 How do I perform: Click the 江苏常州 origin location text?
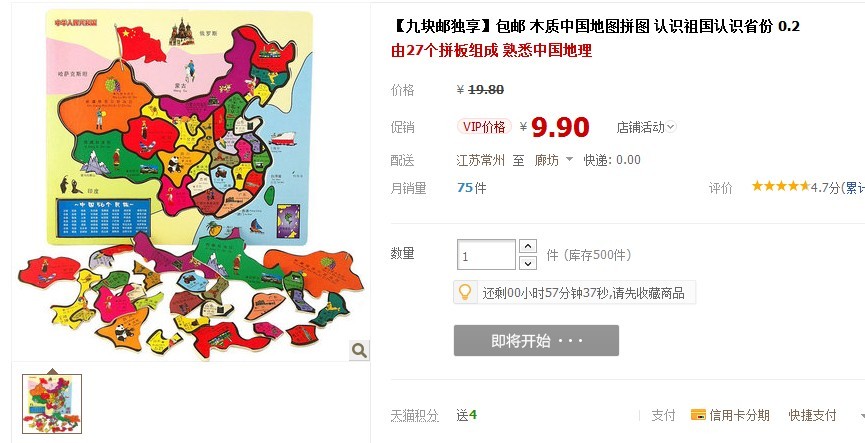point(480,161)
